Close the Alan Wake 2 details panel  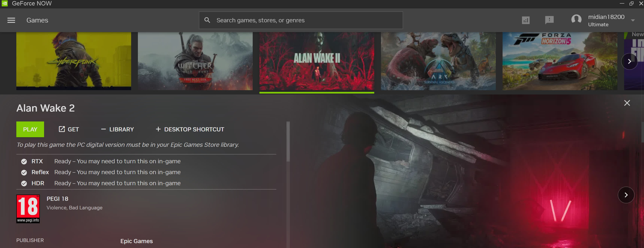627,103
